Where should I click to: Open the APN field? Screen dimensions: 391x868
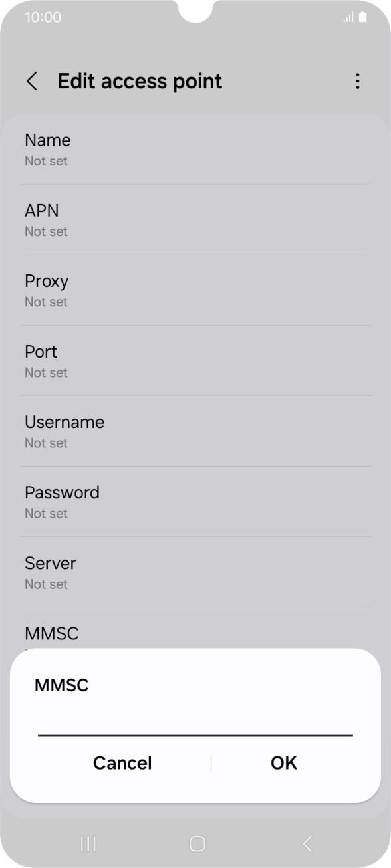click(x=195, y=219)
